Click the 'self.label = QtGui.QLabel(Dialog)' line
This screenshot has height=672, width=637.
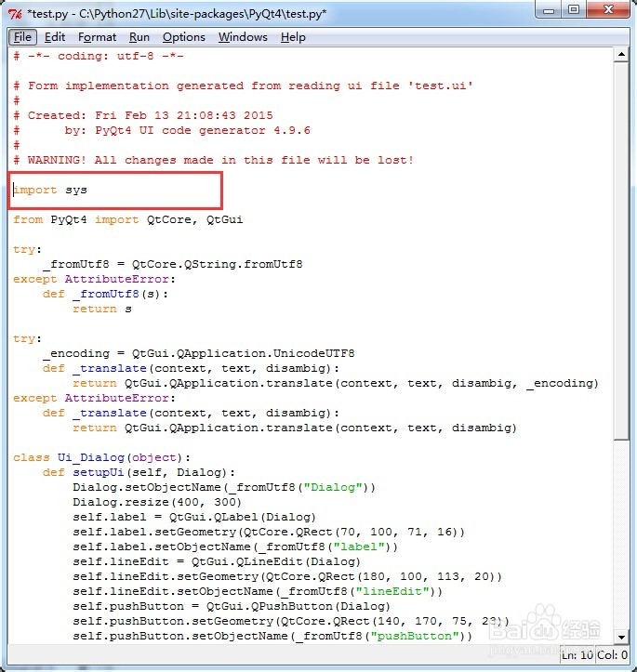click(x=194, y=517)
